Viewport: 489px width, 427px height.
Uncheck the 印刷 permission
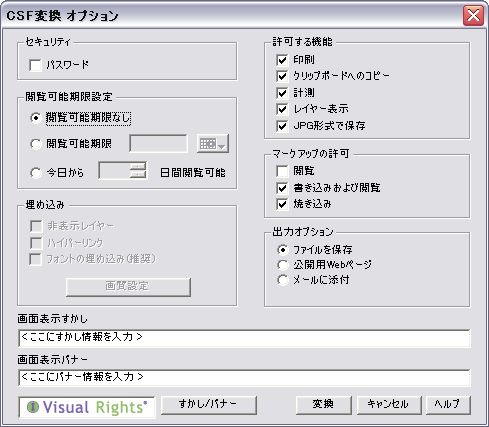(282, 60)
